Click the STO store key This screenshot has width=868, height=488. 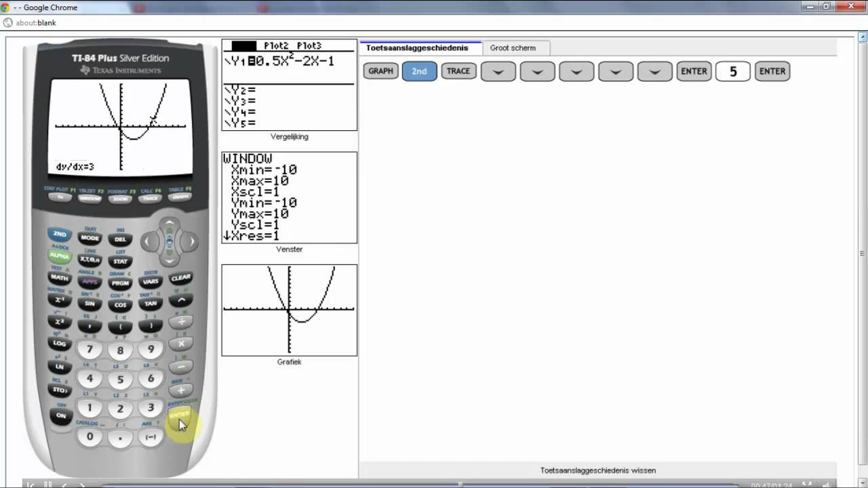[x=60, y=390]
